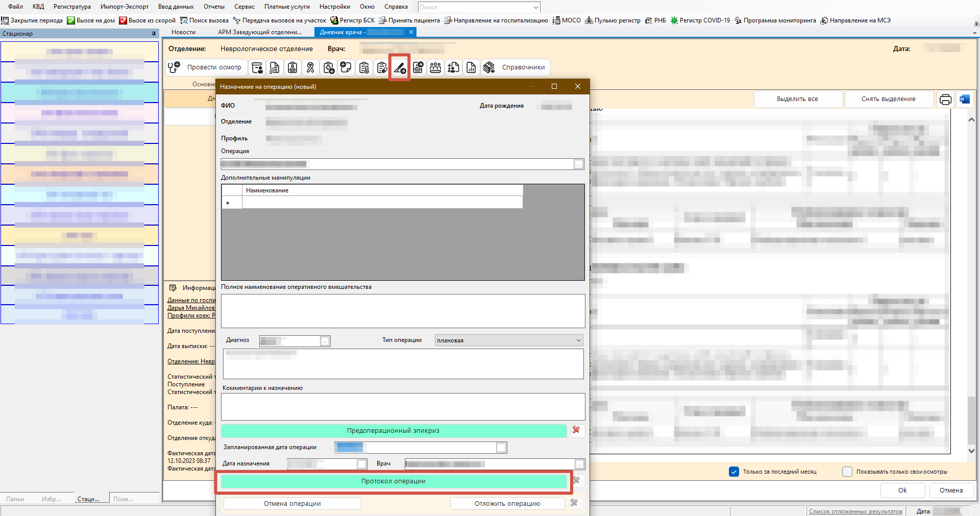The width and height of the screenshot is (980, 516).
Task: Click the right panel vertical scrollbar thumb
Action: (971, 421)
